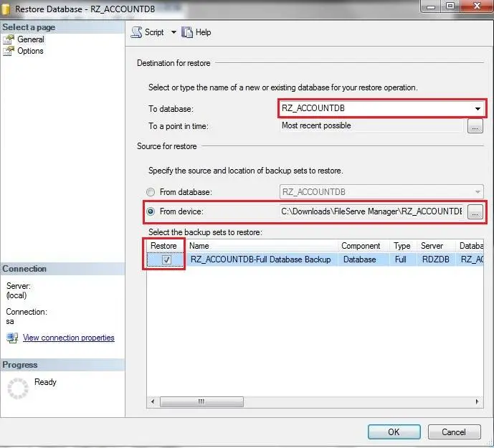The height and width of the screenshot is (448, 494).
Task: Close the Restore Database dialog
Action: (x=477, y=6)
